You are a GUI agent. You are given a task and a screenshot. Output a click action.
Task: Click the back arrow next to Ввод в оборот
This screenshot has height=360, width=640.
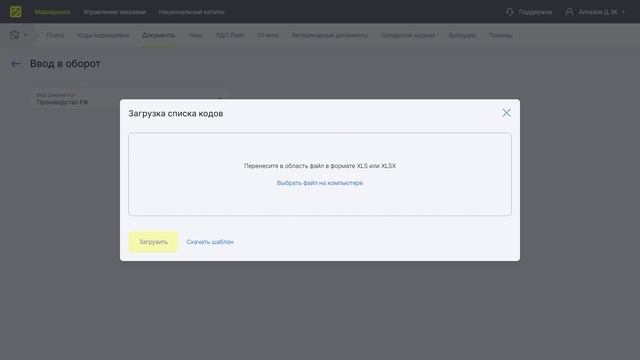tap(16, 64)
